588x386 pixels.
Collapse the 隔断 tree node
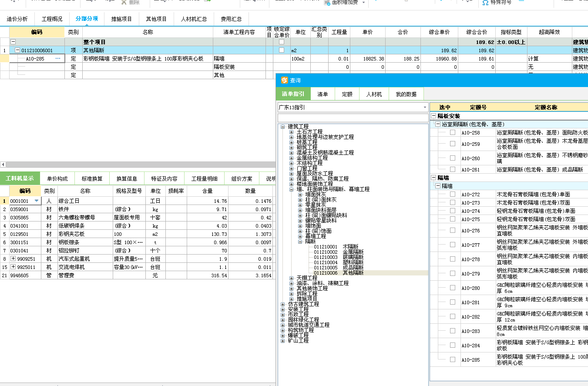click(300, 241)
